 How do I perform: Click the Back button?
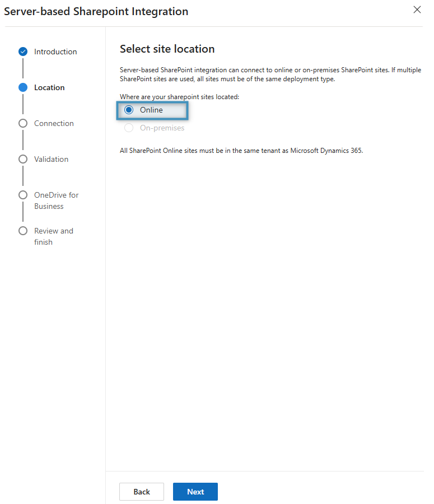[142, 492]
